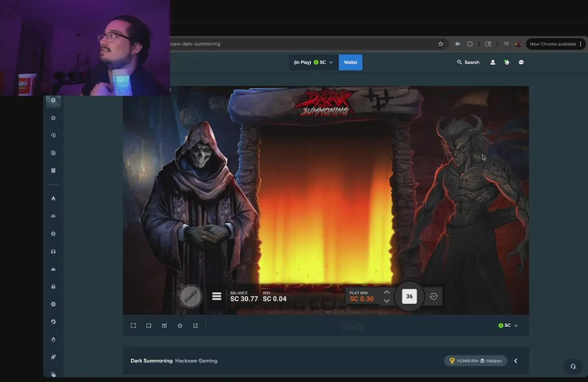Collapse the game info panel chevron
Viewport: 588px width, 382px height.
[x=516, y=361]
